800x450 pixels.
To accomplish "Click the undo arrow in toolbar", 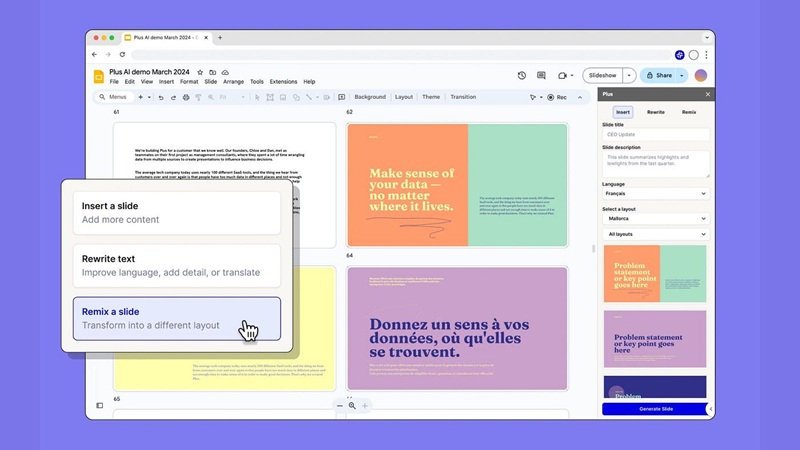I will pyautogui.click(x=161, y=97).
